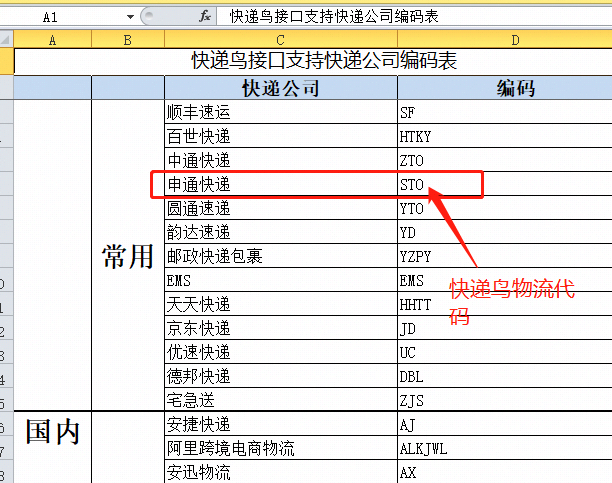Image resolution: width=612 pixels, height=483 pixels.
Task: Select column D header
Action: tap(505, 40)
